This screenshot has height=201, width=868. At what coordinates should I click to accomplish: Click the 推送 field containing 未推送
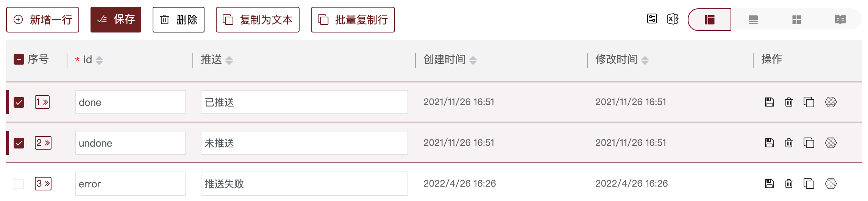pyautogui.click(x=304, y=143)
